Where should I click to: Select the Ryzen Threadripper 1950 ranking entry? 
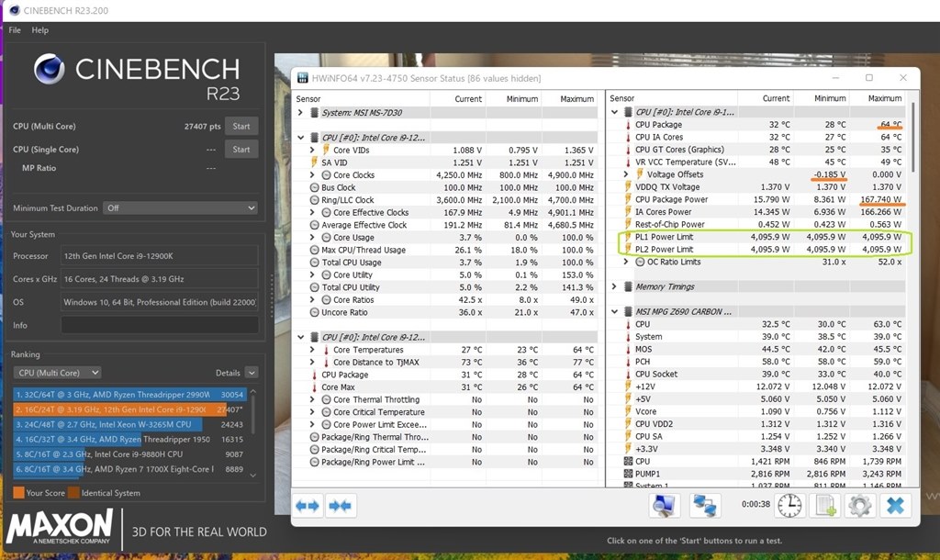point(129,440)
